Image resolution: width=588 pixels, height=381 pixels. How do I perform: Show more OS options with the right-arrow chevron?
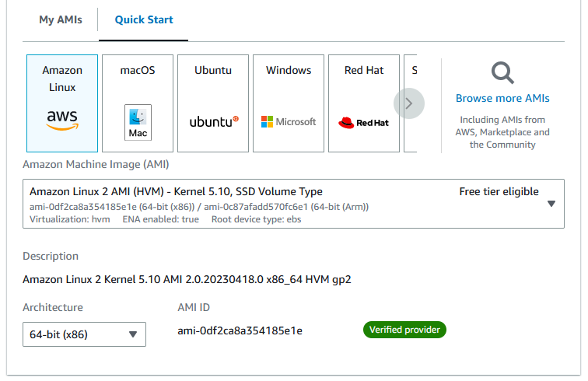click(x=409, y=103)
